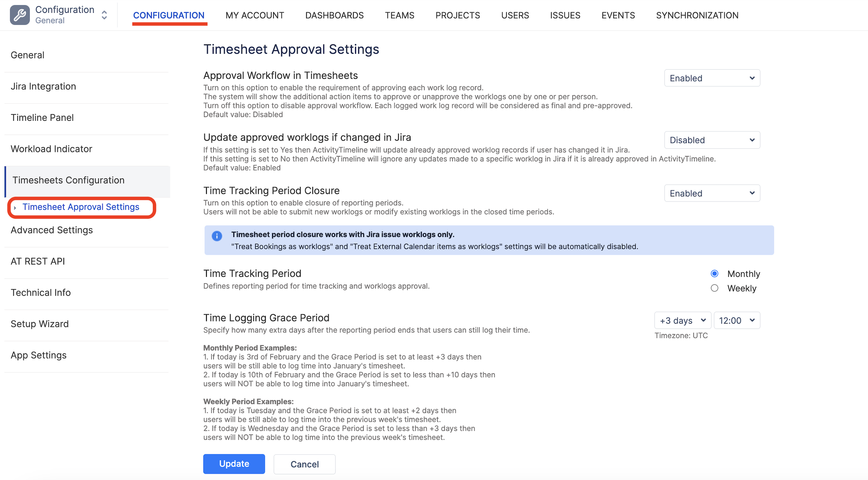Open the Approval Workflow Enabled dropdown
868x480 pixels.
click(x=711, y=78)
